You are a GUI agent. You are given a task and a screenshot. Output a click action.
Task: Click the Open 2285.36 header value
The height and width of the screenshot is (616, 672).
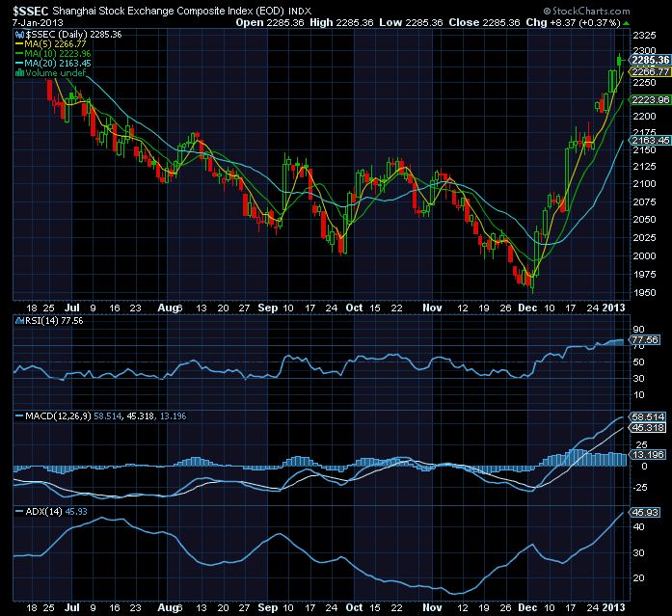(x=270, y=23)
